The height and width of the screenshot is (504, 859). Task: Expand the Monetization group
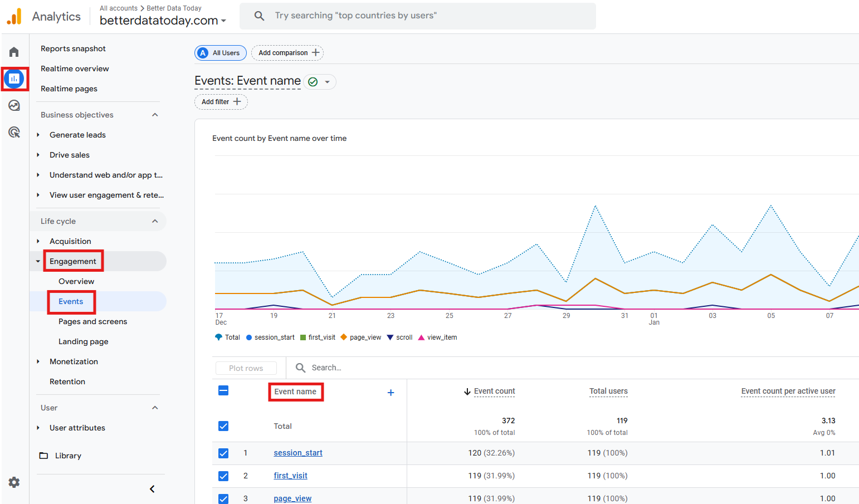point(38,361)
